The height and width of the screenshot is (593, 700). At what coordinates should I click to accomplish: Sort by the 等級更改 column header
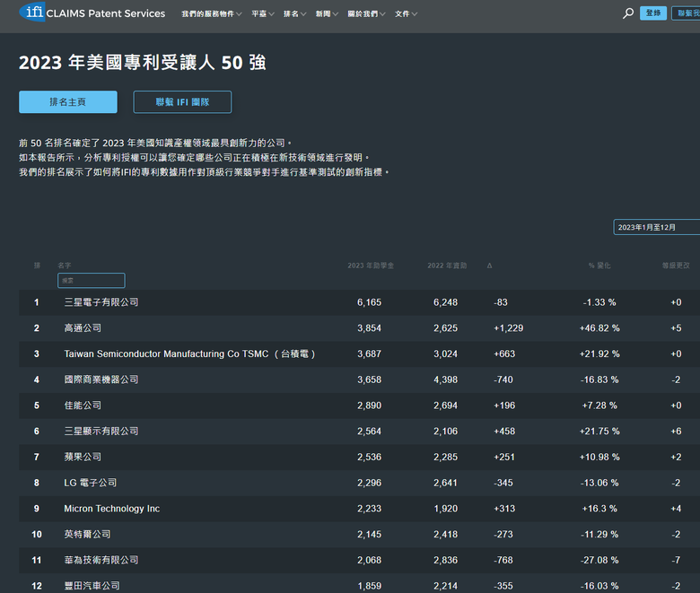676,266
